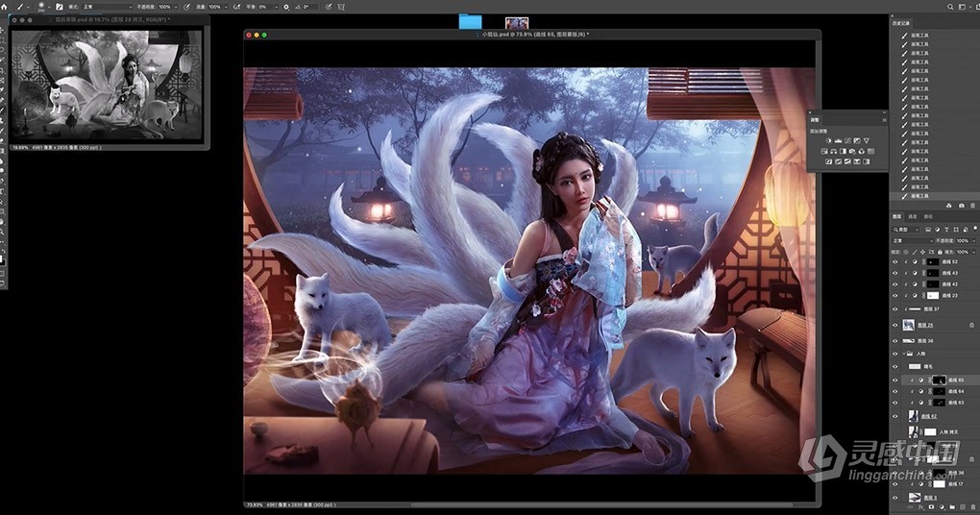Add a Levels adjustment from the Adjustments panel
The image size is (980, 515).
click(x=839, y=140)
